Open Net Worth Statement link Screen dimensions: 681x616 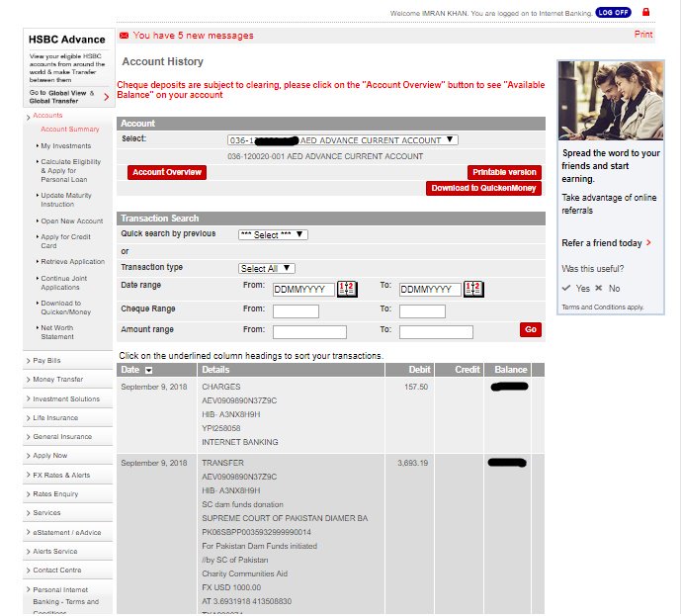(57, 332)
